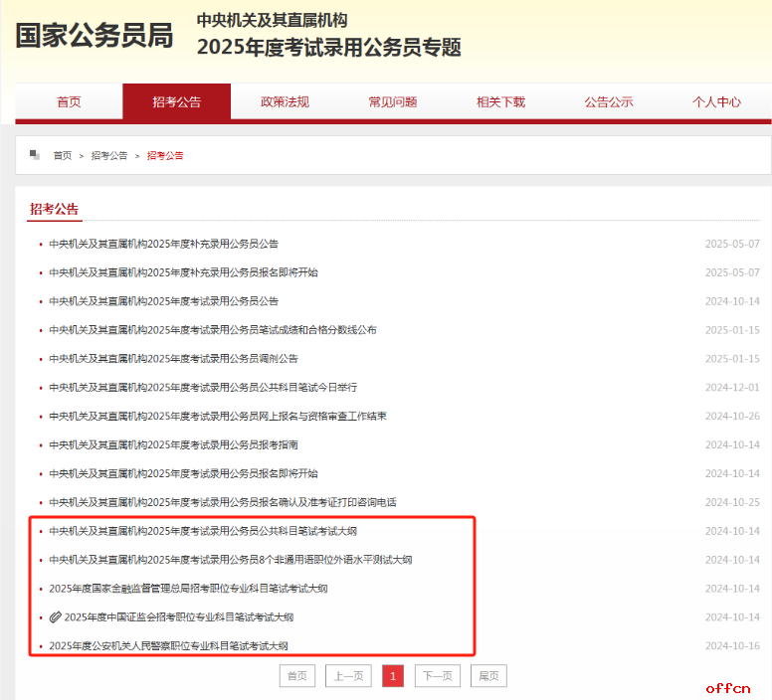772x700 pixels.
Task: Select the 招考公告 navigation tab
Action: 177,101
